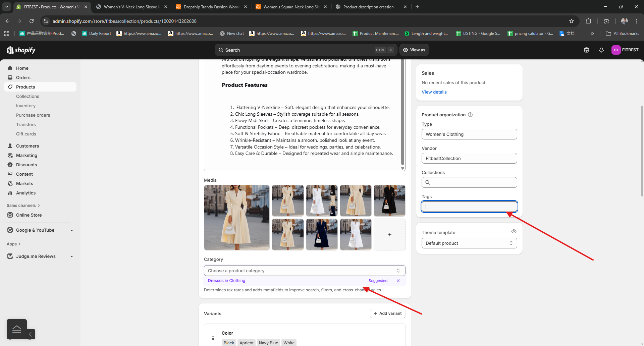Expand the Choose a product category dropdown
Image resolution: width=644 pixels, height=346 pixels.
pyautogui.click(x=304, y=271)
